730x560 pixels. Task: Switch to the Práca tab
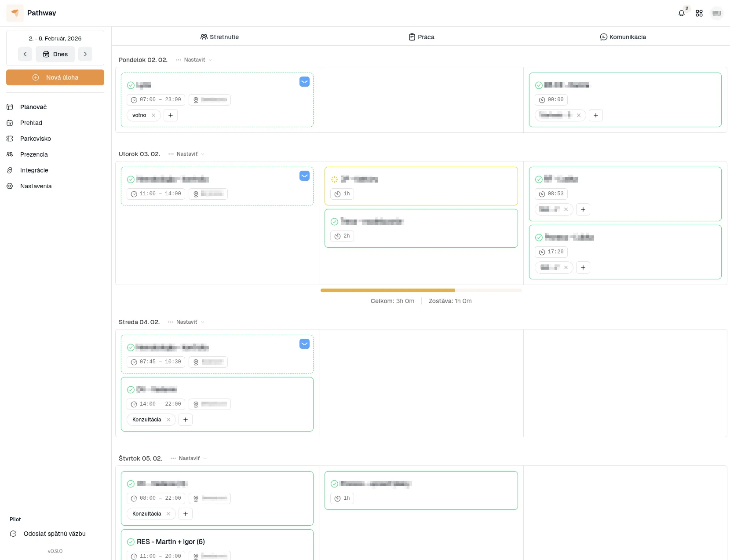click(x=421, y=37)
